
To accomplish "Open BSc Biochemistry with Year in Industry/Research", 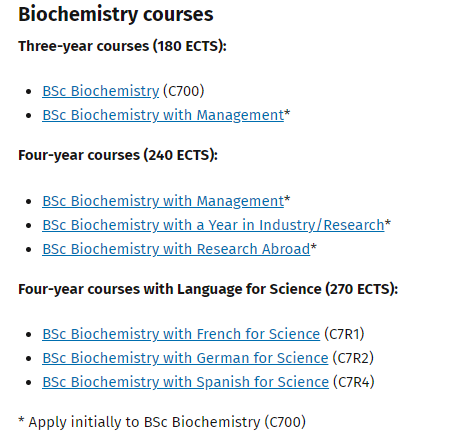I will coord(213,225).
